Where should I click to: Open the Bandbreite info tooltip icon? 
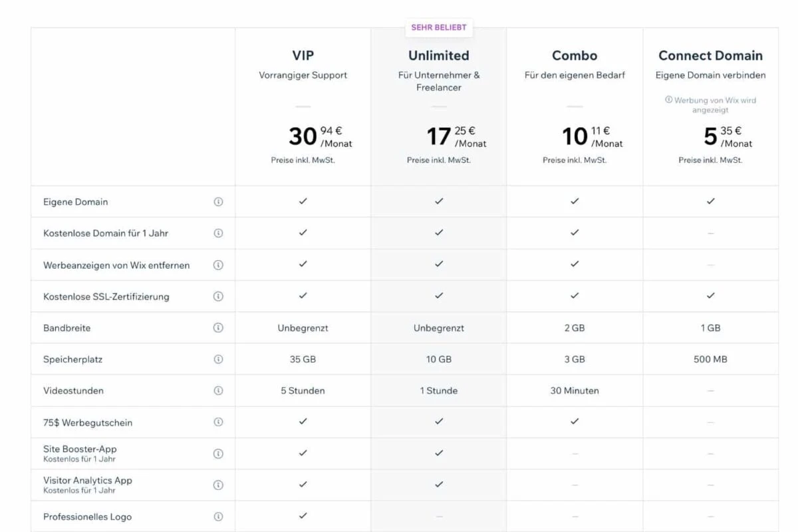(218, 328)
